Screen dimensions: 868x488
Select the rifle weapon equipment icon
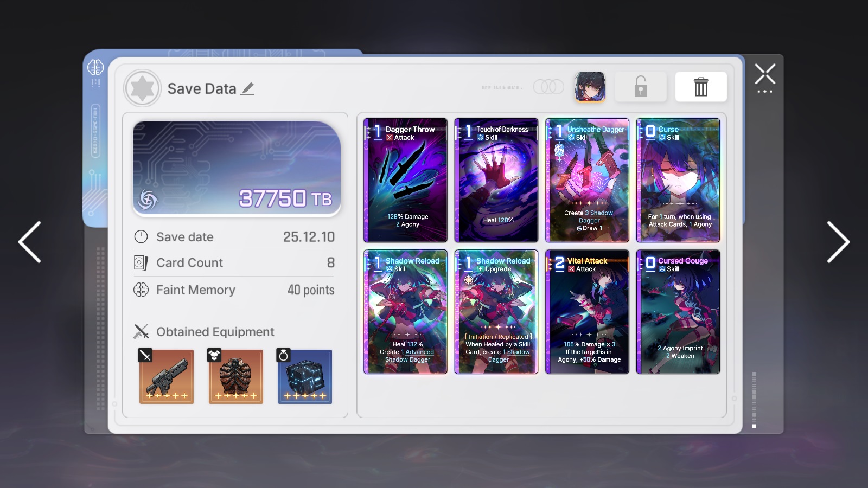(x=167, y=377)
